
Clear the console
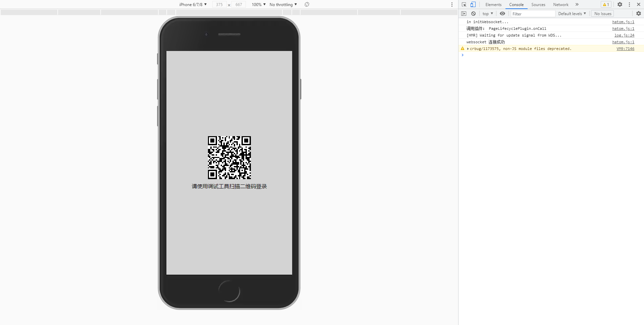(x=473, y=13)
